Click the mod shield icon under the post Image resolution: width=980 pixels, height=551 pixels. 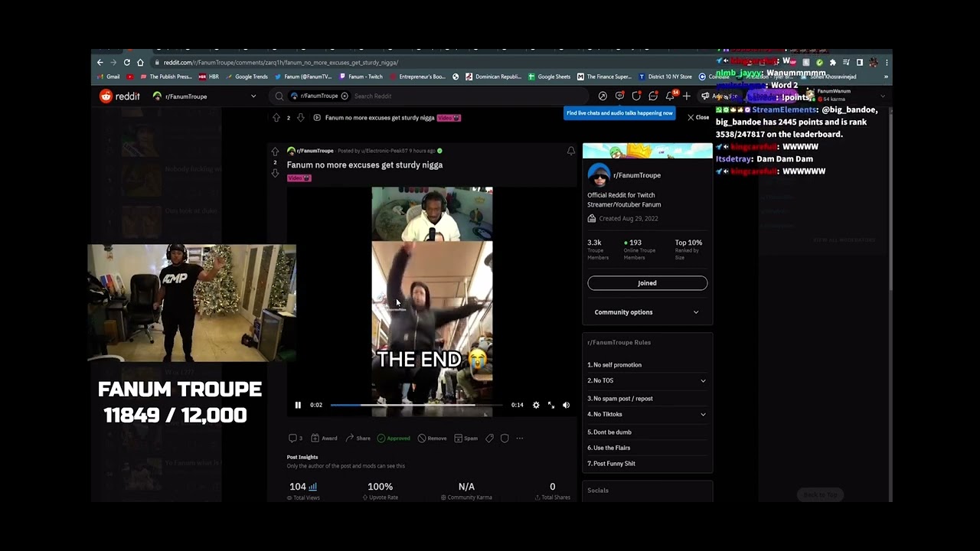coord(505,439)
